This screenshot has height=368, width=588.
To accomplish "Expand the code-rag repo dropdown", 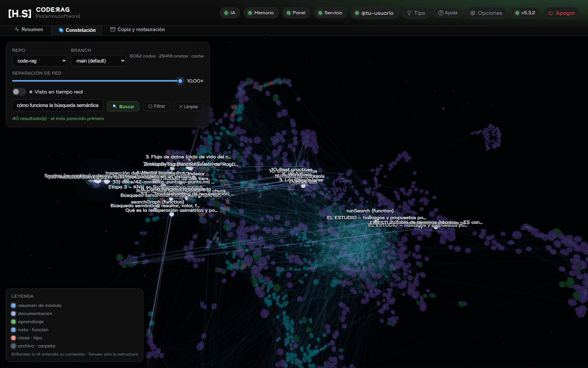I will [x=39, y=61].
